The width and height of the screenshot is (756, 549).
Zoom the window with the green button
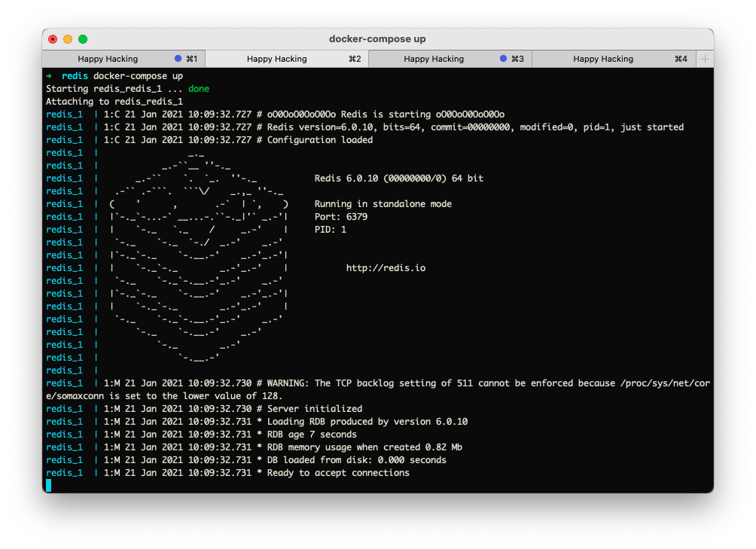click(x=83, y=39)
